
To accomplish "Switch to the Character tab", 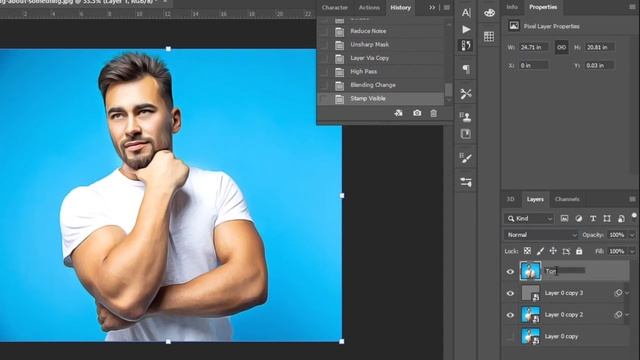I will [335, 7].
